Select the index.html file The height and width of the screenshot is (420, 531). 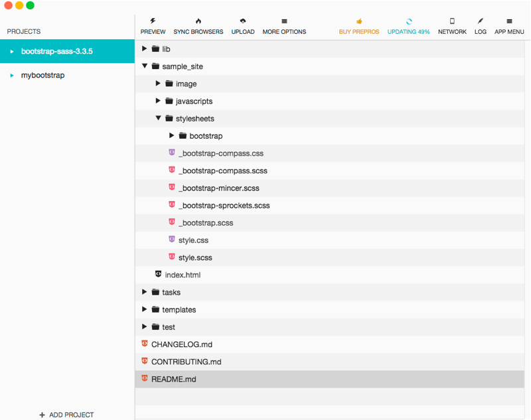click(x=330, y=275)
